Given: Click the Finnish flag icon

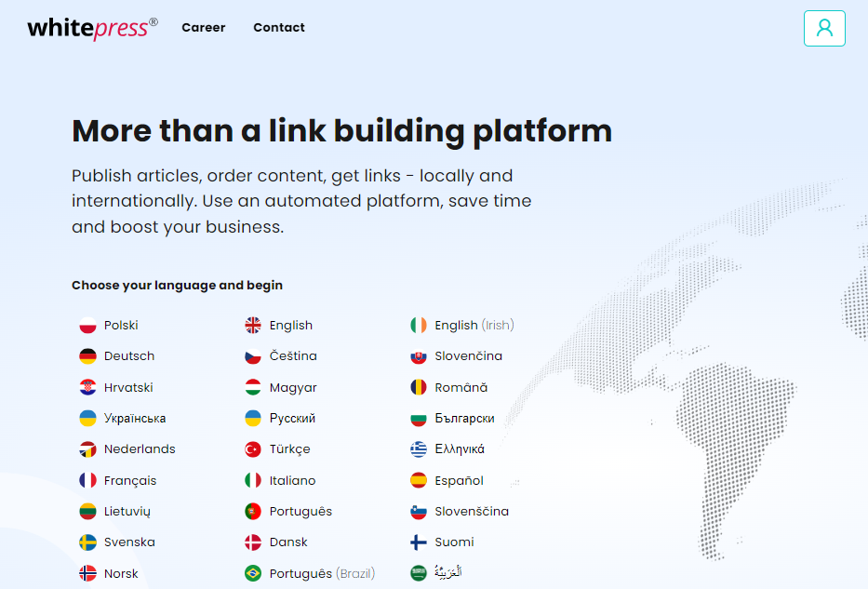Looking at the screenshot, I should [419, 542].
